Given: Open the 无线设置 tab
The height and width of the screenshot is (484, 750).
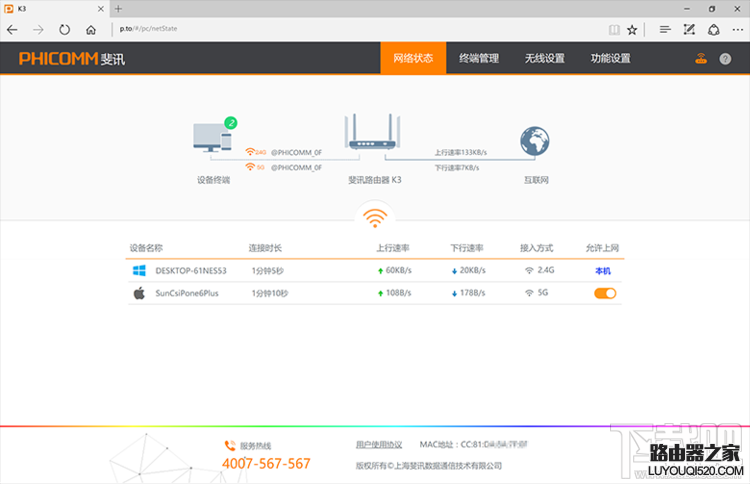Looking at the screenshot, I should [545, 58].
